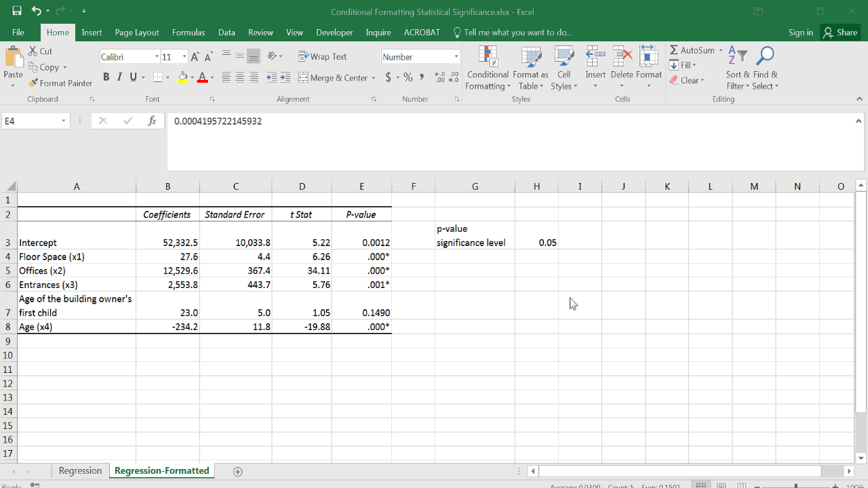Click the Share button

coord(840,33)
